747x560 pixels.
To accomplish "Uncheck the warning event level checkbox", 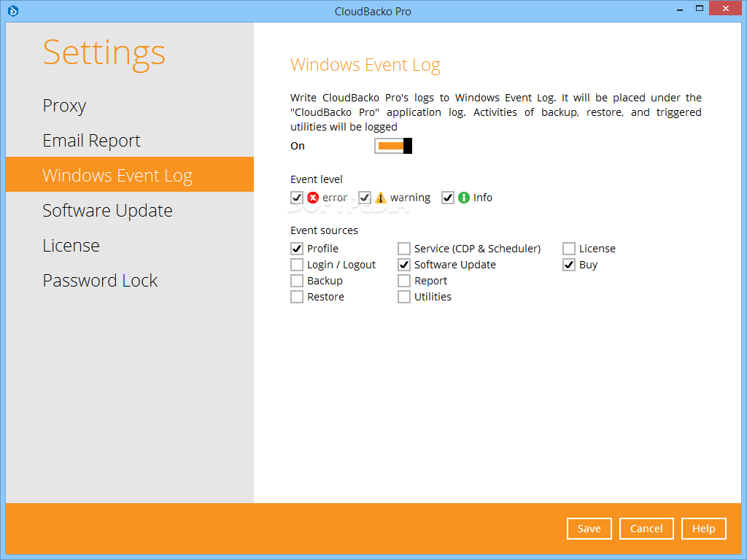I will 365,198.
